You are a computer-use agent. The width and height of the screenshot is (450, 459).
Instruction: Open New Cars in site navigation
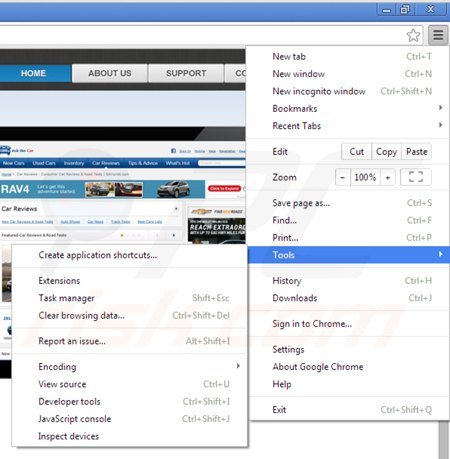13,163
